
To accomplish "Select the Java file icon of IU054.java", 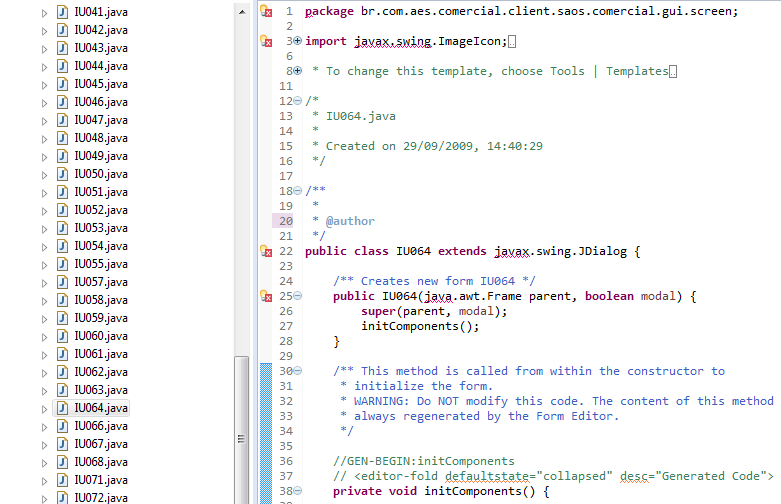I will point(62,246).
